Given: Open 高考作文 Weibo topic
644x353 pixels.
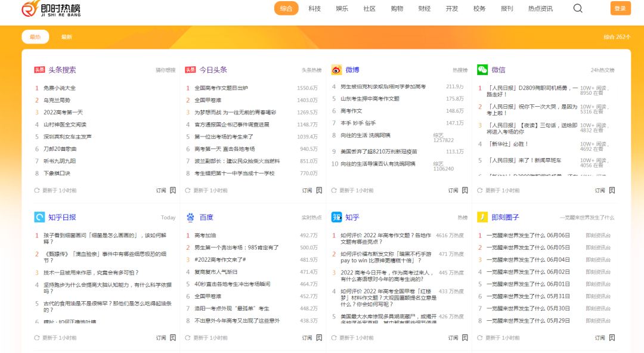Looking at the screenshot, I should (x=351, y=111).
